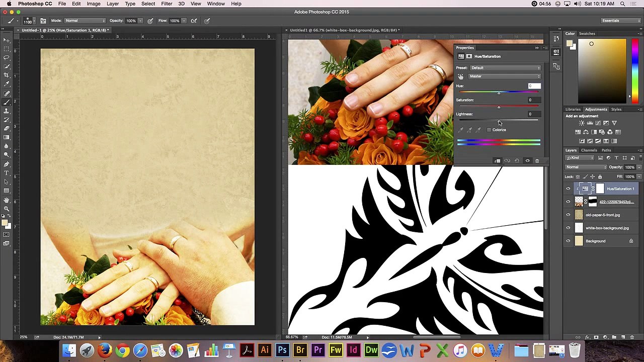
Task: Open the Brush panel toggle in options bar
Action: point(43,21)
